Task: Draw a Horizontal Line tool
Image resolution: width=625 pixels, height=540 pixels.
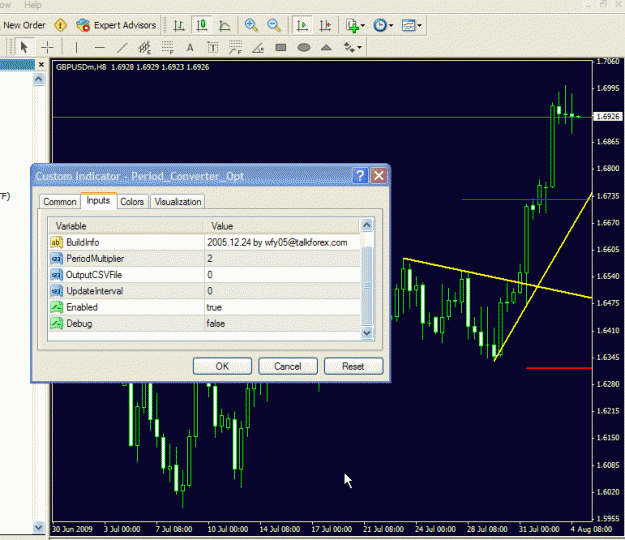Action: (x=99, y=47)
